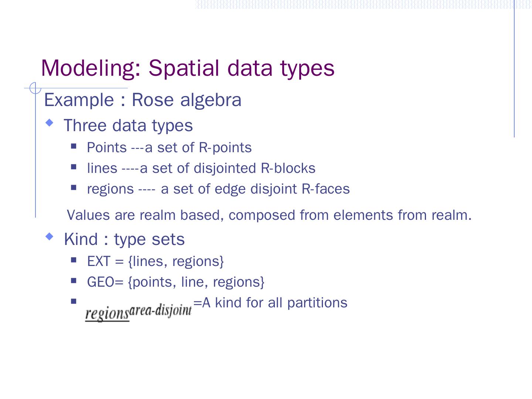Click the square bullet before "regions ----" item
This screenshot has height=399, width=532.
point(74,188)
